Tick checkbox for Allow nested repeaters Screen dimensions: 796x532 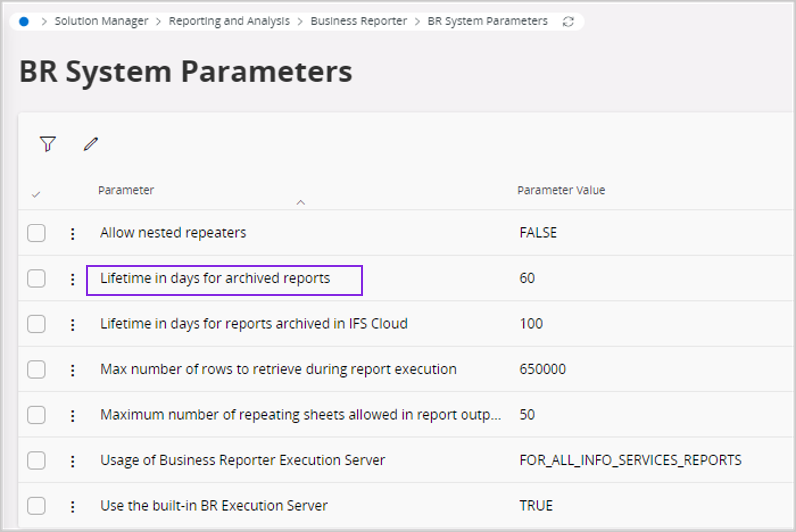(36, 233)
